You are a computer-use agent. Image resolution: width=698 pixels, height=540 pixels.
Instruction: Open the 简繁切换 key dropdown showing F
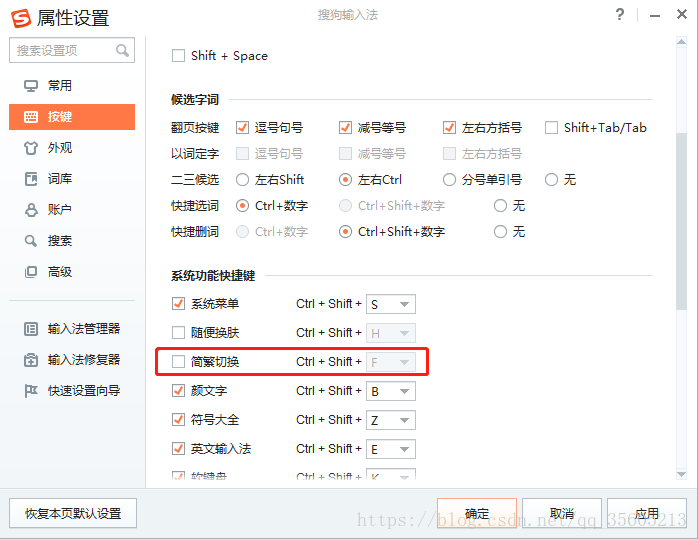coord(391,362)
